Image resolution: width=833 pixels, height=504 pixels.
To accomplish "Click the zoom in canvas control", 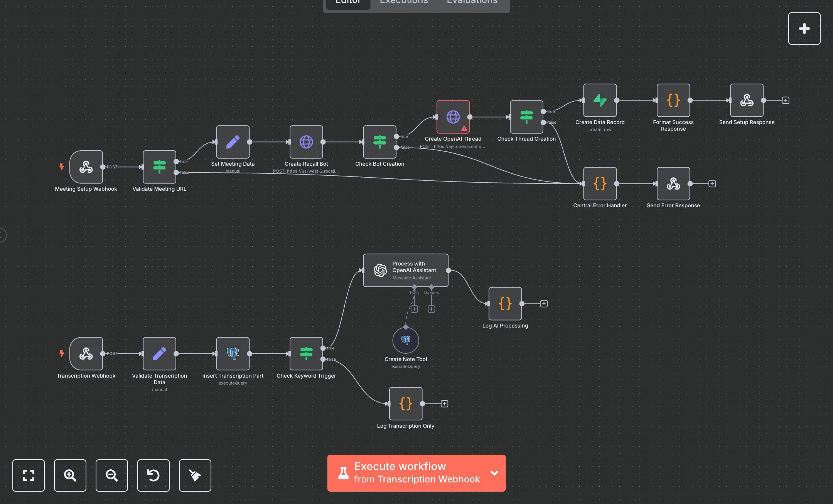I will click(x=70, y=475).
